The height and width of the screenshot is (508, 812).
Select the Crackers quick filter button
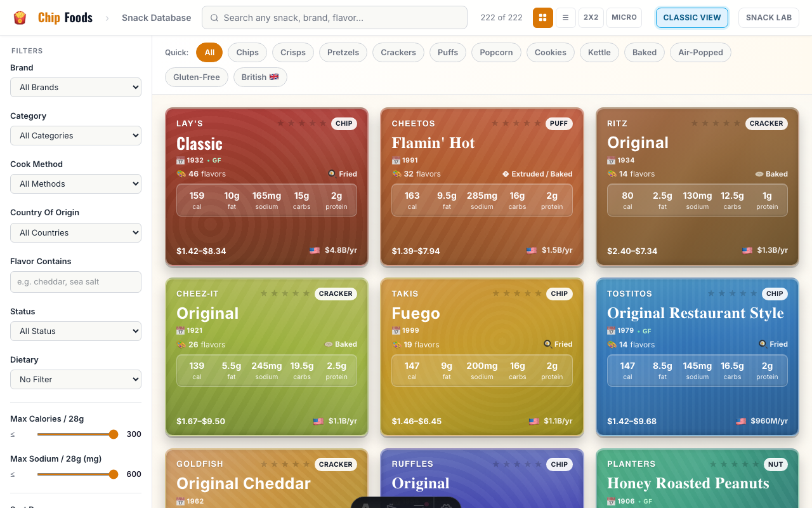398,52
